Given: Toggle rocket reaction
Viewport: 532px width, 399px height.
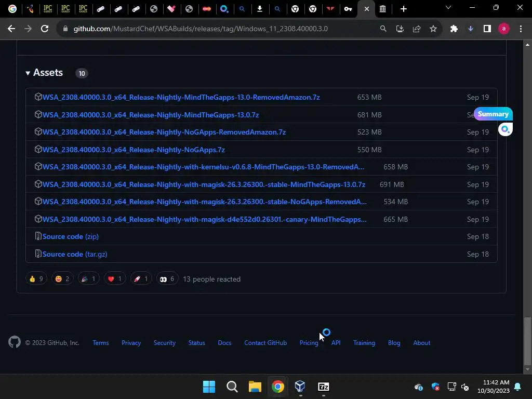Looking at the screenshot, I should tap(141, 279).
